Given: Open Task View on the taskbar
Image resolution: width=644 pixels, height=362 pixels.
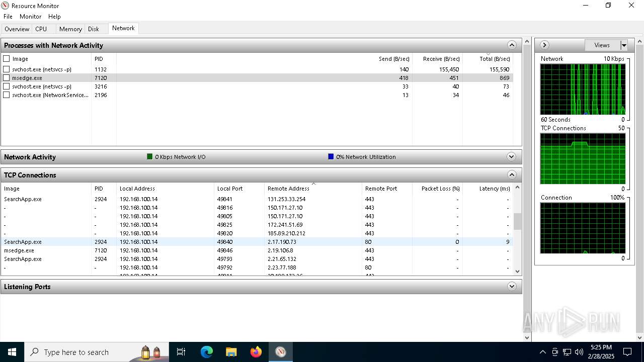Looking at the screenshot, I should click(181, 352).
